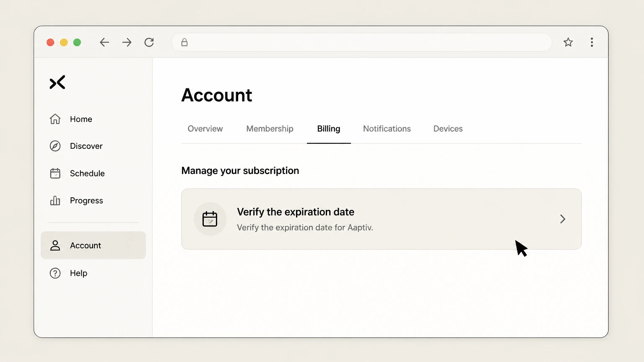Click the Home house icon
The image size is (644, 362).
tap(55, 119)
